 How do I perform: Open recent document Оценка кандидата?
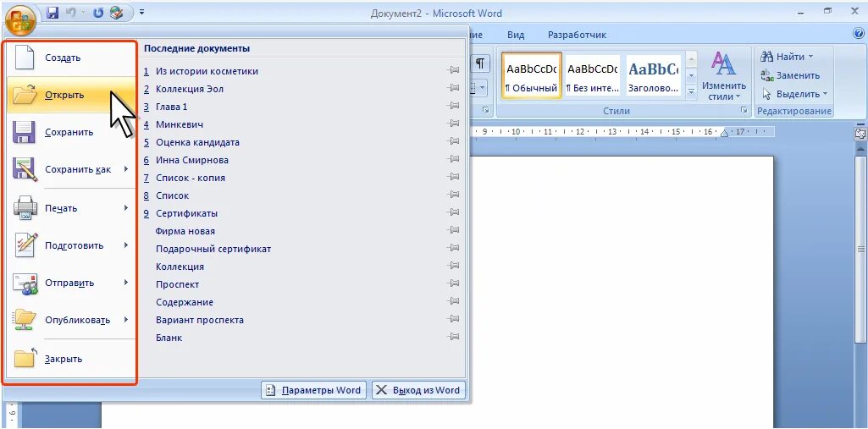click(x=197, y=142)
